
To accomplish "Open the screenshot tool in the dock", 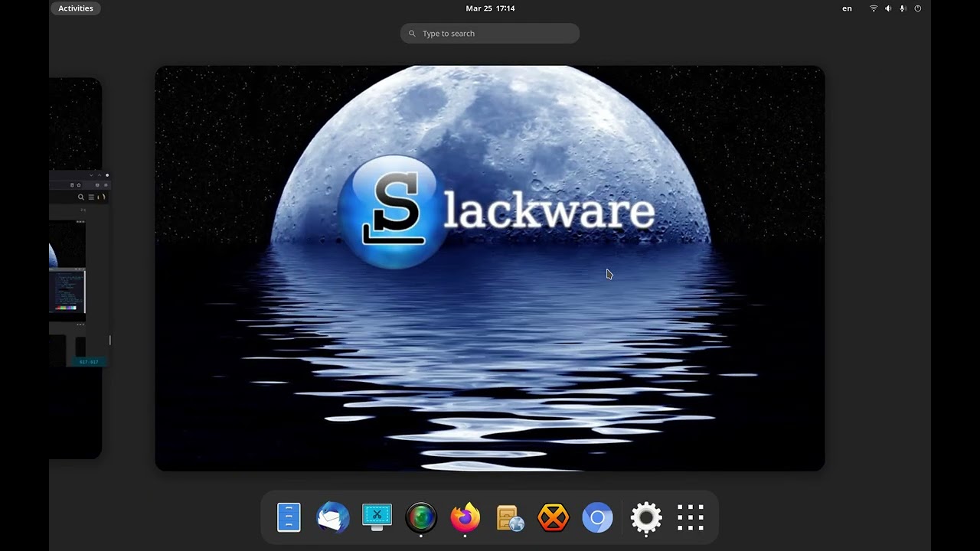I will coord(377,518).
